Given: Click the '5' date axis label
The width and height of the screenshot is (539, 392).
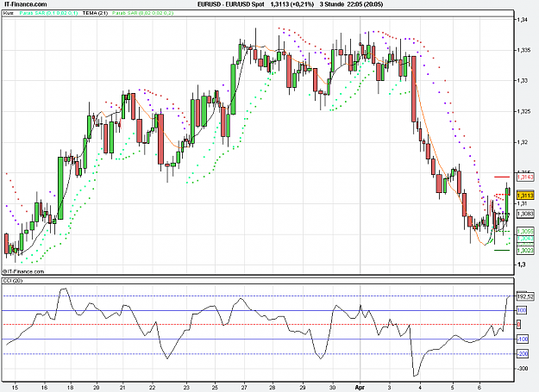Looking at the screenshot, I should (453, 387).
